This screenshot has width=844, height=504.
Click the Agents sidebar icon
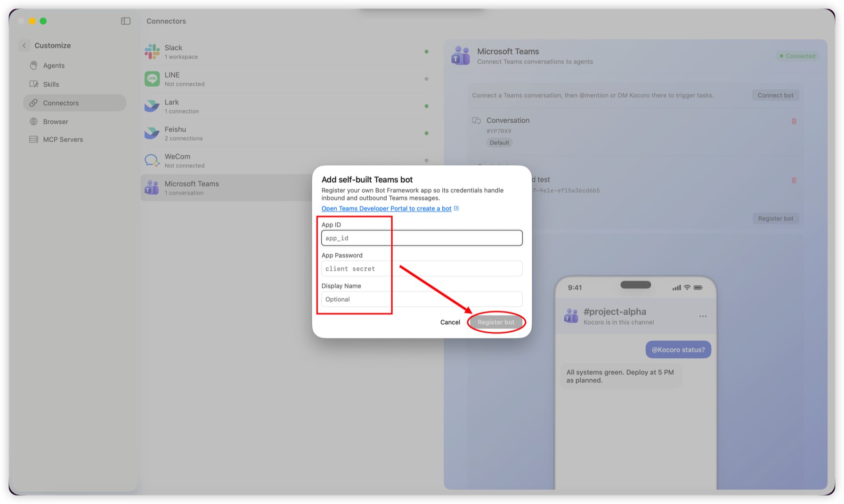33,65
